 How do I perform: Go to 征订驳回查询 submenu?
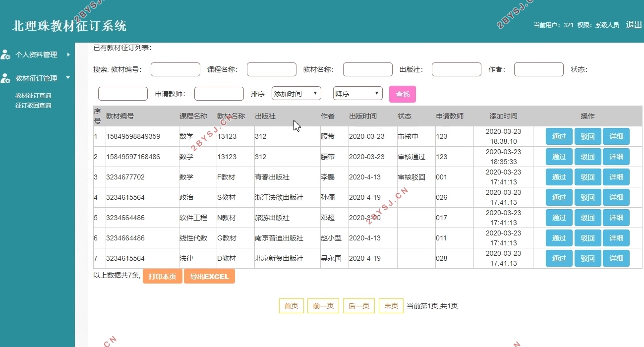coord(33,106)
